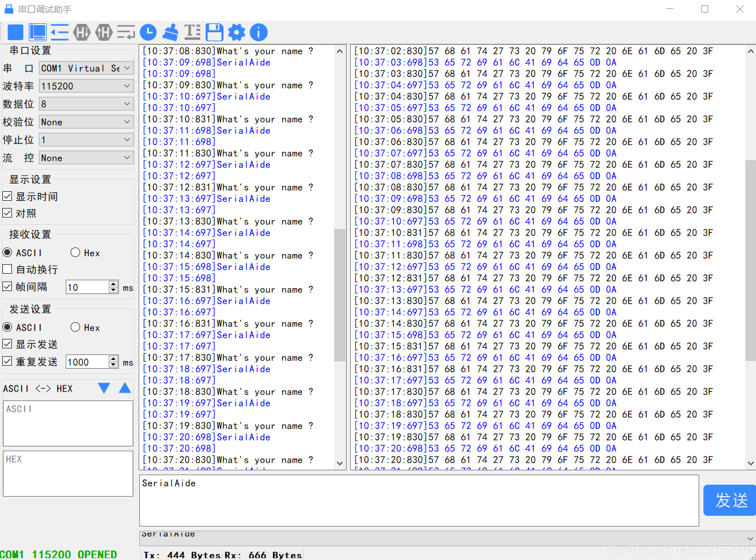Click the 发送 send button

click(x=730, y=500)
